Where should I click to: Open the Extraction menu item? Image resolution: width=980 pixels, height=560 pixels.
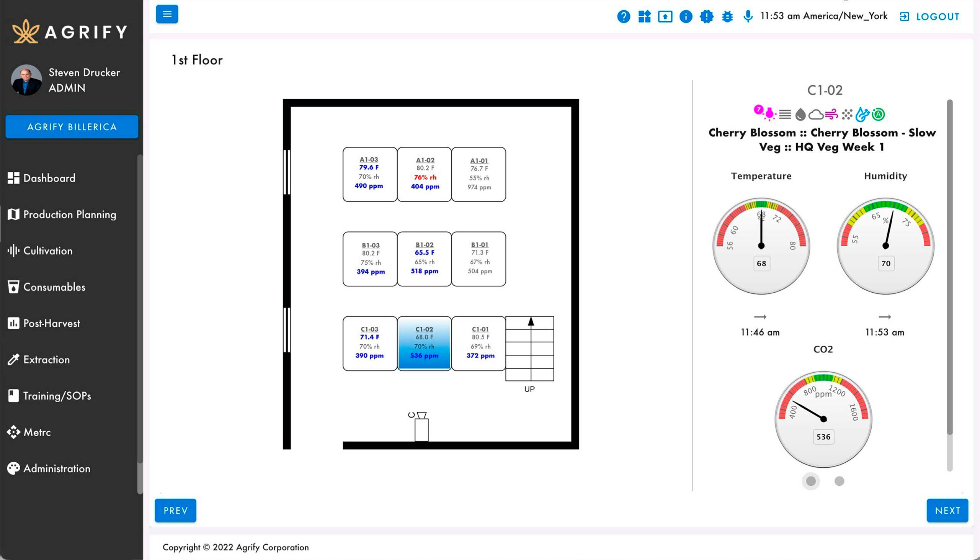click(x=38, y=360)
